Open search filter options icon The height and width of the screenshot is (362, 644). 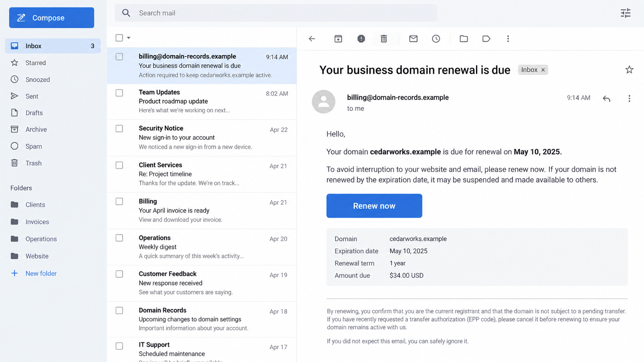click(626, 13)
